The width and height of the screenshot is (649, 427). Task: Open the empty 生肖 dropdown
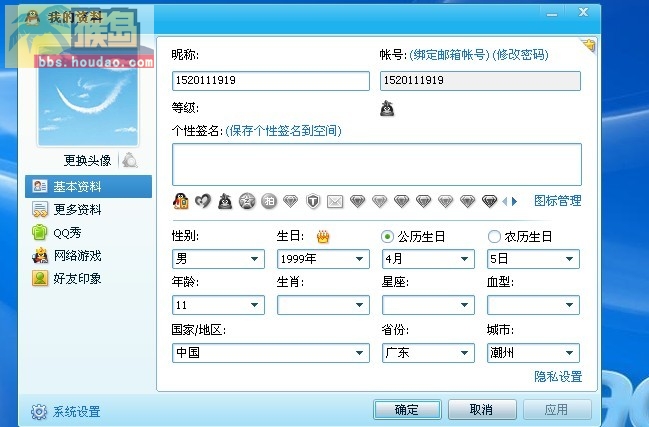pyautogui.click(x=323, y=305)
